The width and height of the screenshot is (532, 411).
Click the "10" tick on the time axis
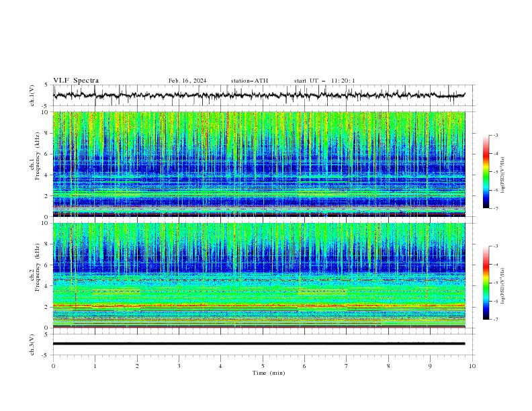click(x=472, y=366)
